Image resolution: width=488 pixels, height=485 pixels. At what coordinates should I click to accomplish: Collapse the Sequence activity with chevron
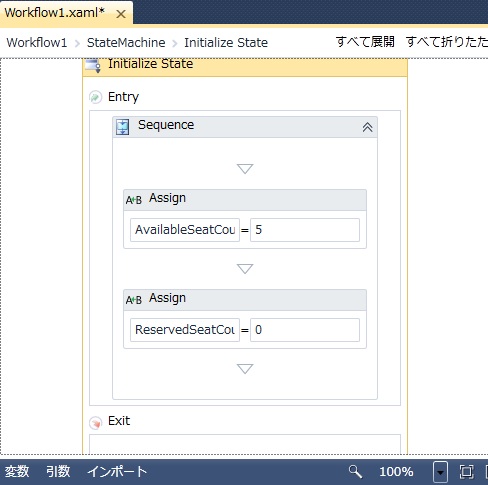[x=367, y=127]
